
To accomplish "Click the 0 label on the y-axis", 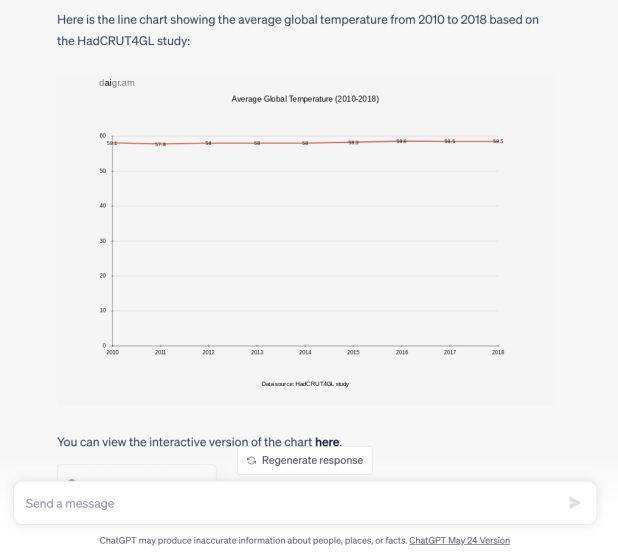I will coord(105,345).
